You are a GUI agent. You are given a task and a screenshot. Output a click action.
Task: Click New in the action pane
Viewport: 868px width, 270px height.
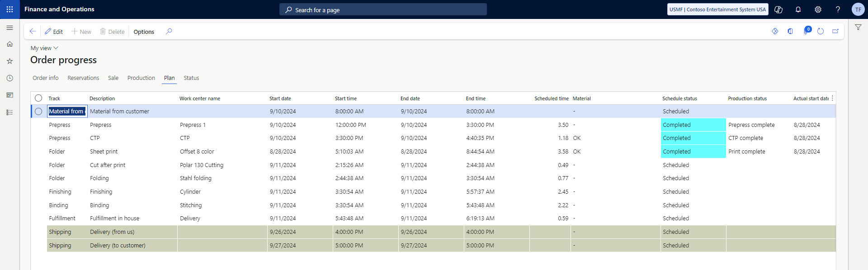click(81, 31)
